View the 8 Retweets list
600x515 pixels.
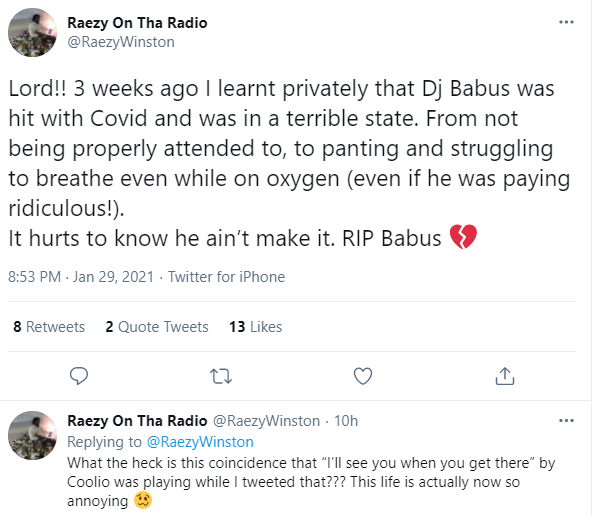[x=49, y=327]
